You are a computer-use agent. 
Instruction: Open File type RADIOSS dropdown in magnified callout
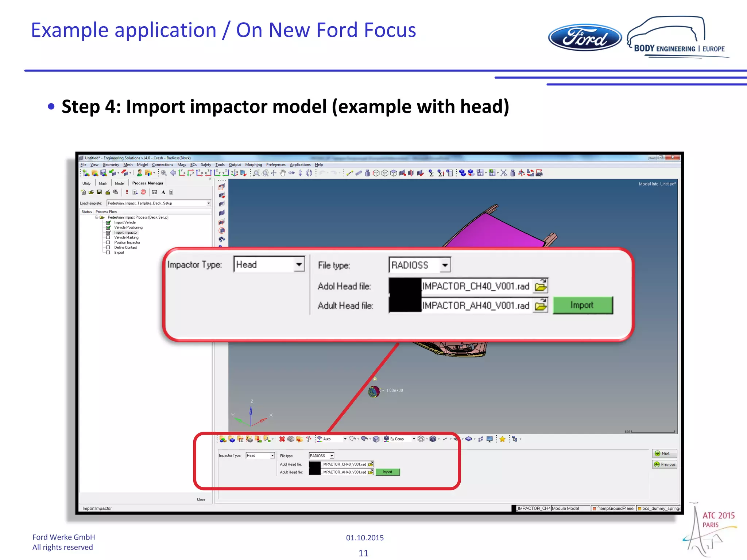445,265
